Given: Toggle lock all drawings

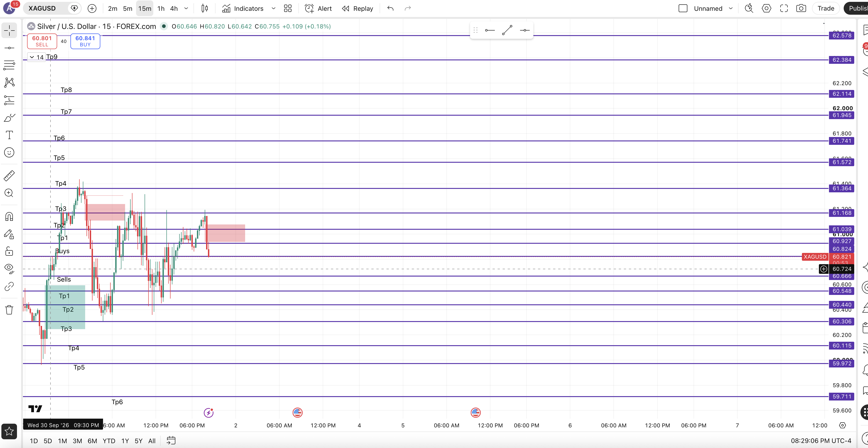Looking at the screenshot, I should pos(9,251).
